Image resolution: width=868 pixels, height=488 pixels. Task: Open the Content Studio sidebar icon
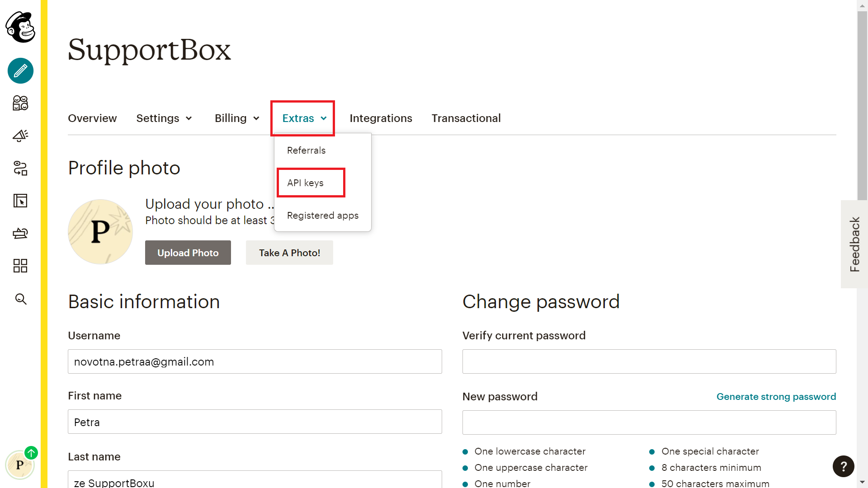click(20, 233)
